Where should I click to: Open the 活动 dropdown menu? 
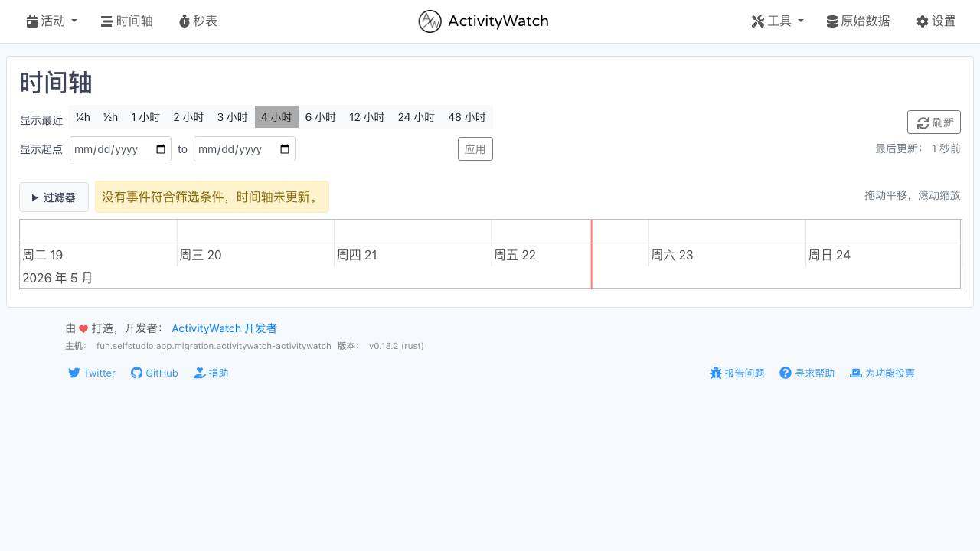(x=52, y=21)
